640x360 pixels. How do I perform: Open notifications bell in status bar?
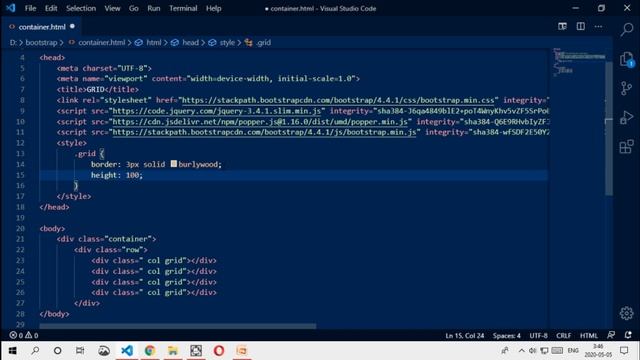628,335
